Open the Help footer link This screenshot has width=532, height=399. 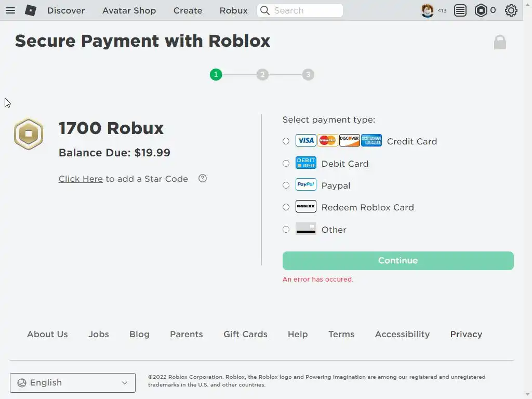coord(298,334)
